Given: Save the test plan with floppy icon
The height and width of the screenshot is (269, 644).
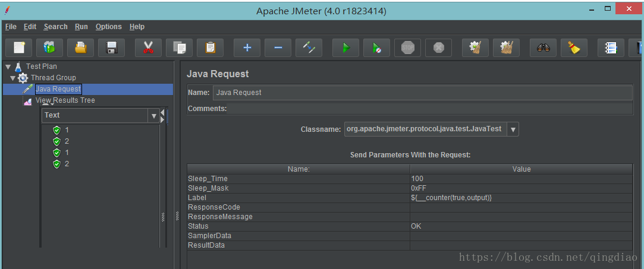Looking at the screenshot, I should [111, 48].
